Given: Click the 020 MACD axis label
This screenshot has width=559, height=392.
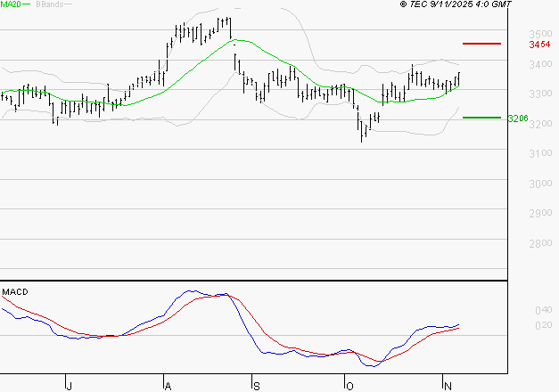Looking at the screenshot, I should 544,325.
